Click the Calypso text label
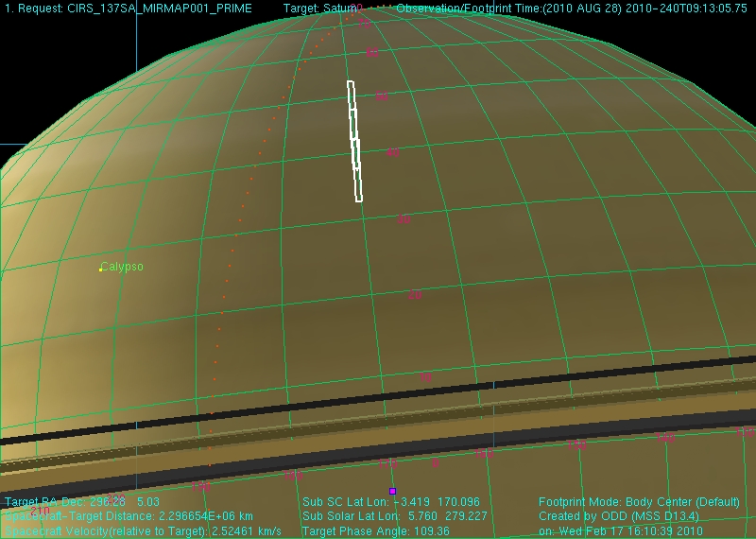The width and height of the screenshot is (756, 539). point(123,267)
